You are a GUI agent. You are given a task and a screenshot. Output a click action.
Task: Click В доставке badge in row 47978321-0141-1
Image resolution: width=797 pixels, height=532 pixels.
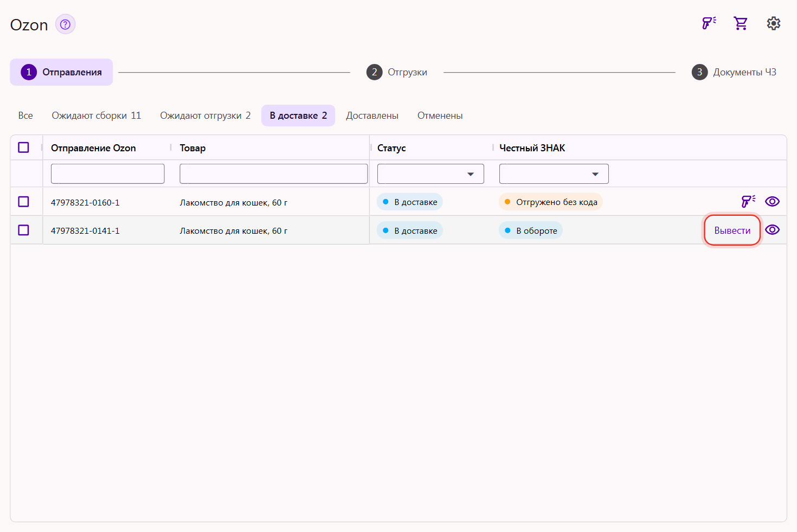coord(410,230)
